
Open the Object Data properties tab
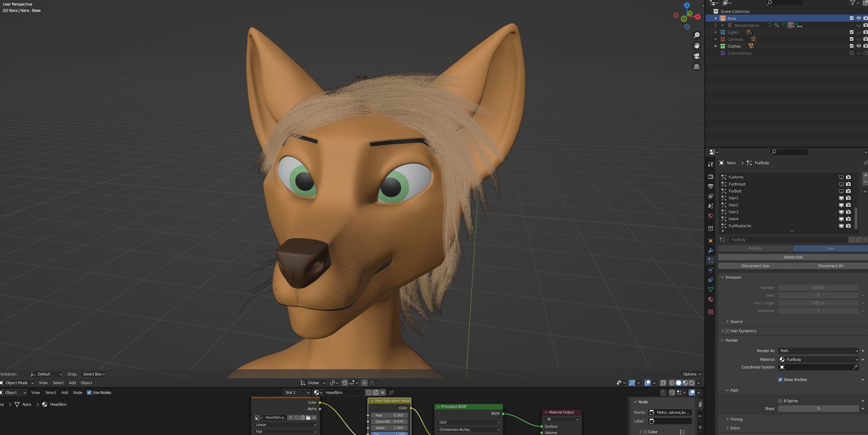(x=710, y=290)
